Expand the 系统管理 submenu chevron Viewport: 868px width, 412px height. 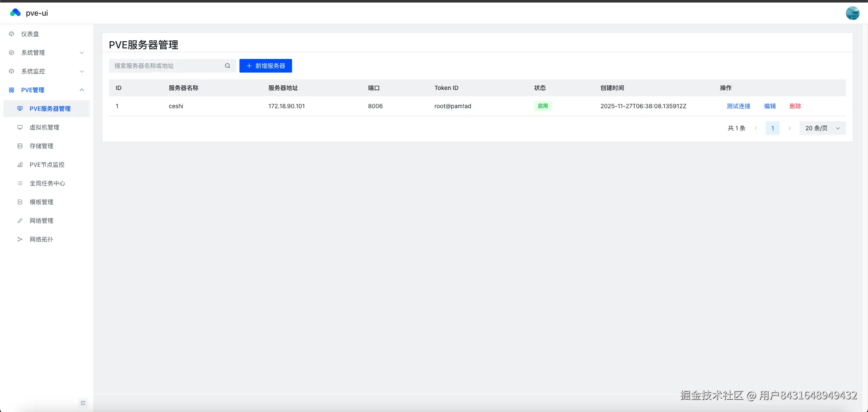coord(82,53)
